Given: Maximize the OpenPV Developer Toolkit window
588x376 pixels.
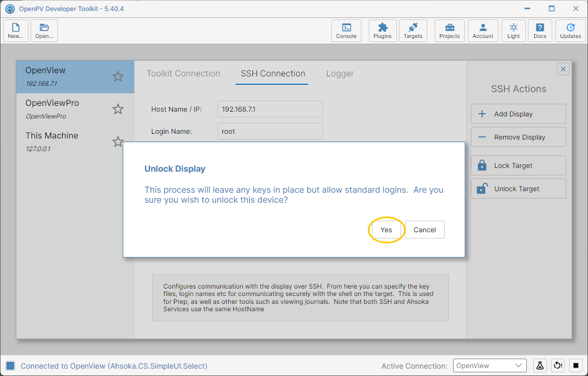Looking at the screenshot, I should point(551,8).
